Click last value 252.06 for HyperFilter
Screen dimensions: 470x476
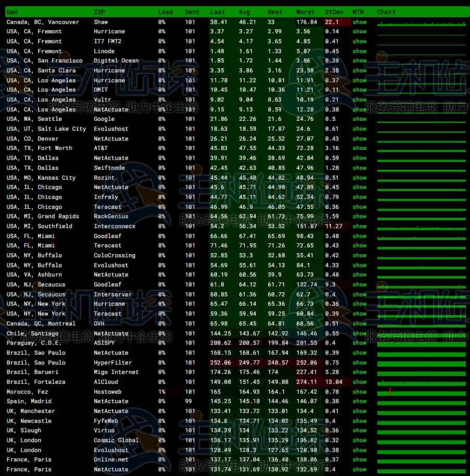(x=221, y=363)
